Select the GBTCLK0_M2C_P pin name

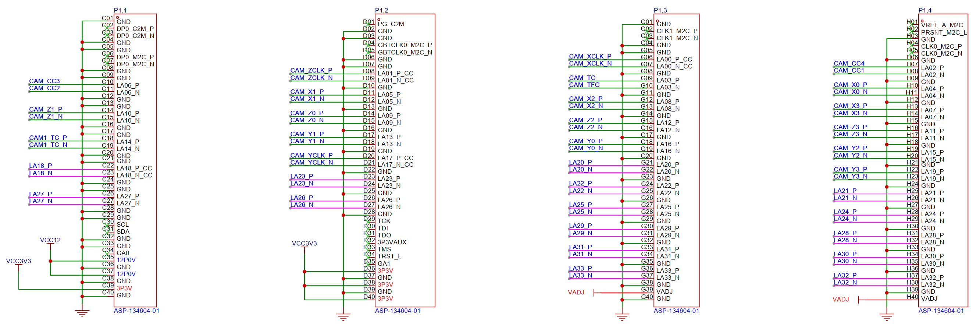(405, 45)
